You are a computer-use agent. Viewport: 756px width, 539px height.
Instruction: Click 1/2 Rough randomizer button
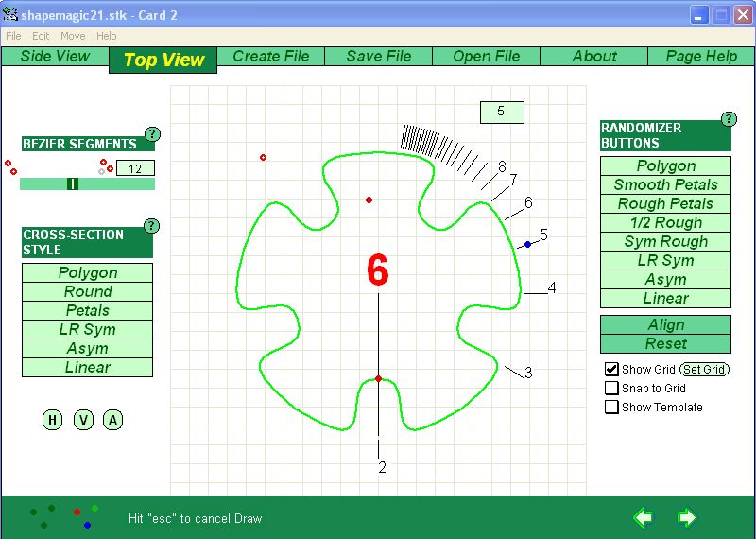tap(666, 222)
